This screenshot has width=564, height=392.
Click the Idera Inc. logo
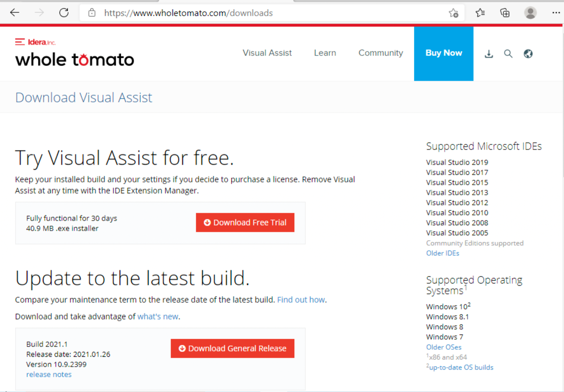pos(36,42)
